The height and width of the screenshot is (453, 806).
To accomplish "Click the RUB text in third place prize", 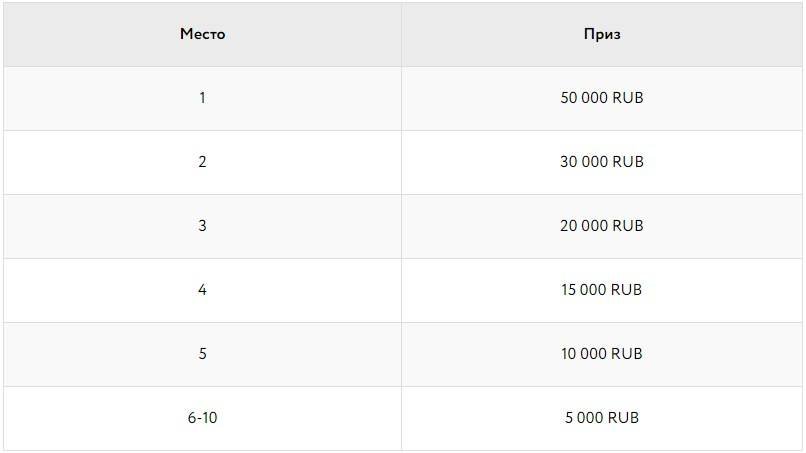I will (628, 226).
